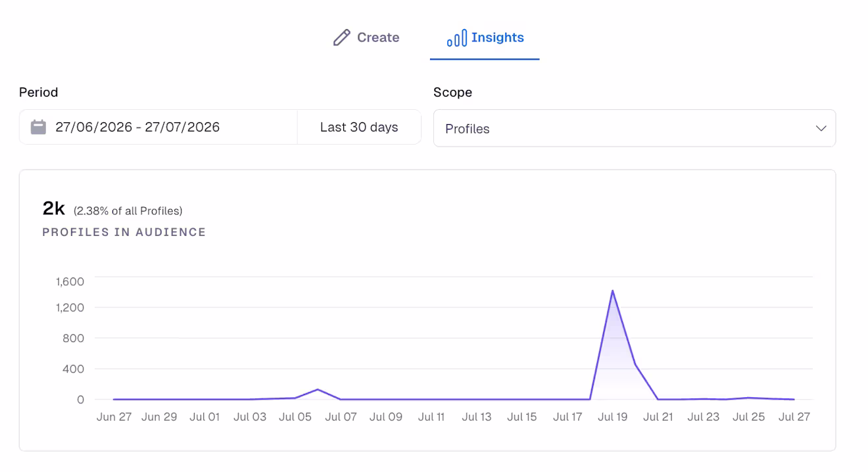
Task: Click the PROFILES IN AUDIENCE heading
Action: (124, 232)
